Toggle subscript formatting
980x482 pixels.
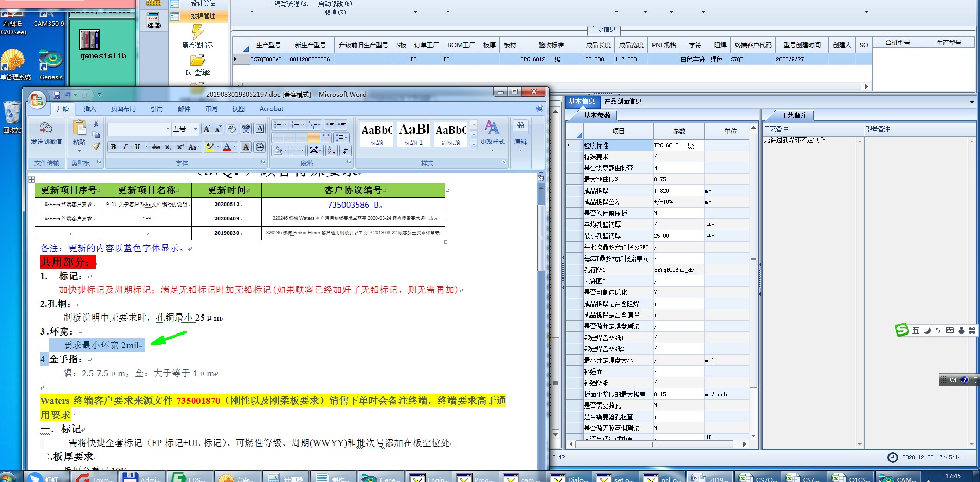(168, 147)
